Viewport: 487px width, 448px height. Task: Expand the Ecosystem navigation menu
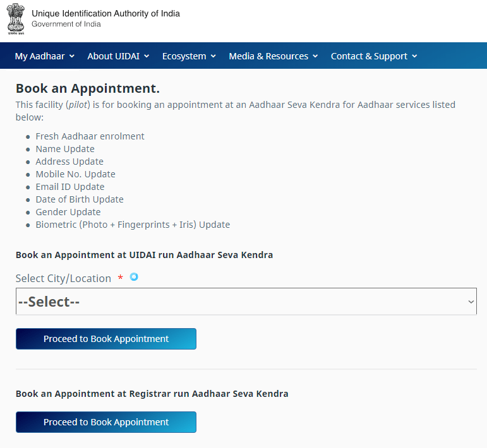point(189,56)
